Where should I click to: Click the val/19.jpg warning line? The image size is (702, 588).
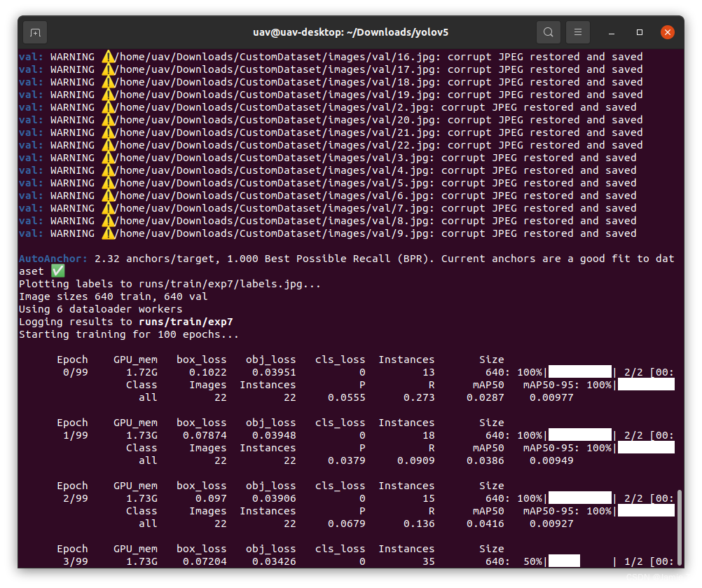[331, 95]
